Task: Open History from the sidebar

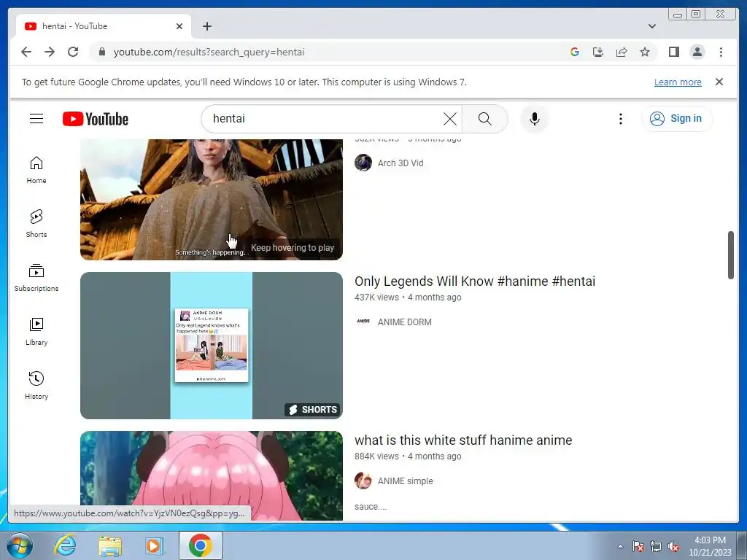Action: (36, 386)
